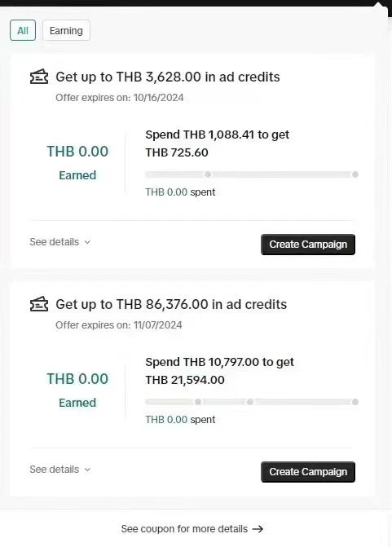Click chevron icon next to second See details
392x547 pixels.
click(87, 470)
